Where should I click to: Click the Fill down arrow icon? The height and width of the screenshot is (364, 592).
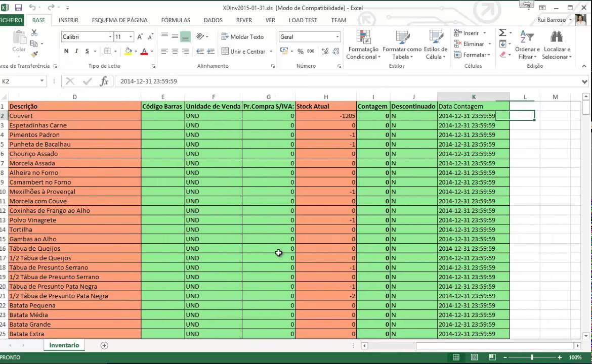(x=502, y=44)
